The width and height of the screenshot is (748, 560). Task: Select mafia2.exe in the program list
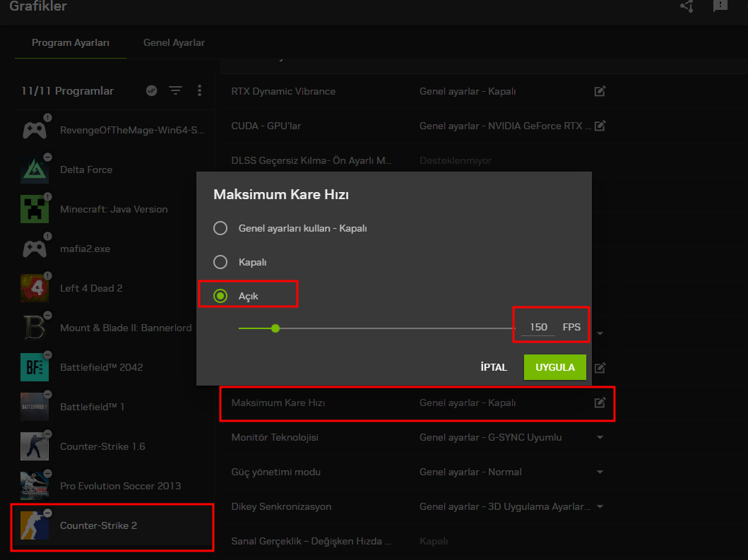(x=114, y=249)
